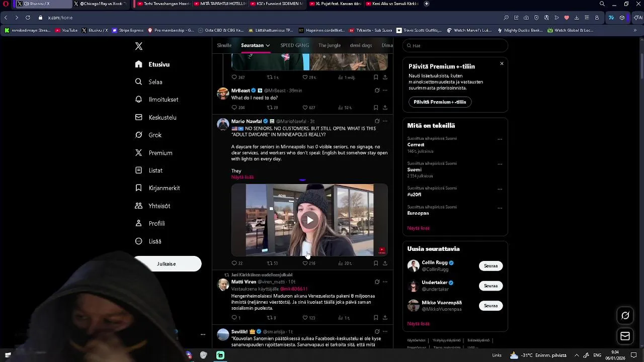Click the Julkaise post button

pyautogui.click(x=168, y=264)
